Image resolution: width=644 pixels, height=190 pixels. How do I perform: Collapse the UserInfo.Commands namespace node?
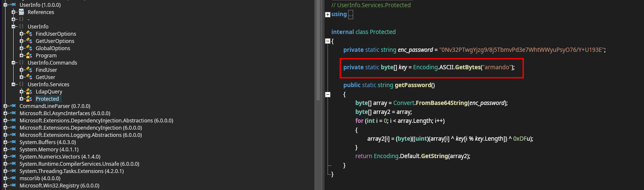(x=14, y=62)
